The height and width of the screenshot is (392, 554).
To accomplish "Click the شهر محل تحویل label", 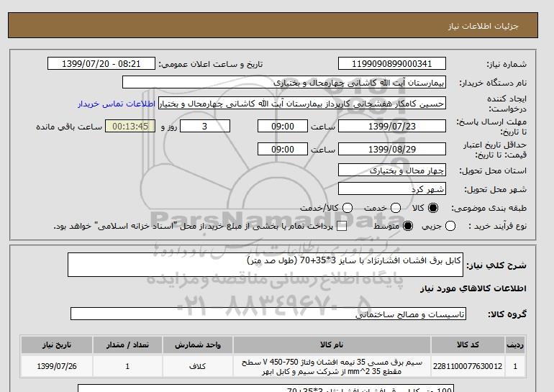I will pyautogui.click(x=495, y=189).
